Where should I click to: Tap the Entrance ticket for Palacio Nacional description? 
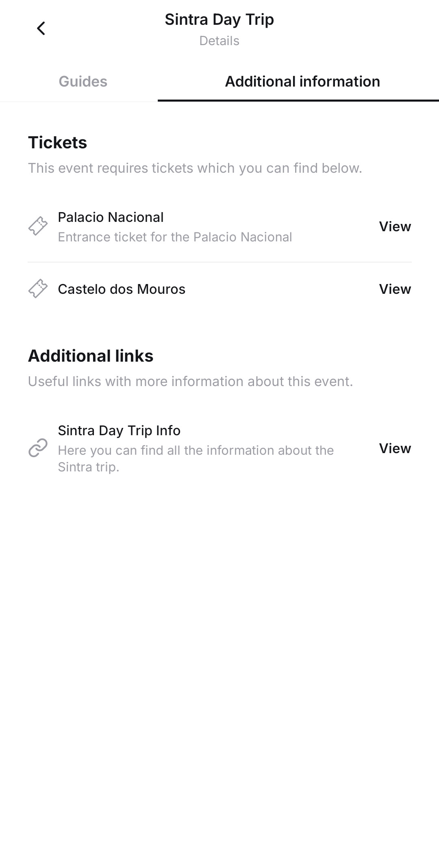point(175,237)
